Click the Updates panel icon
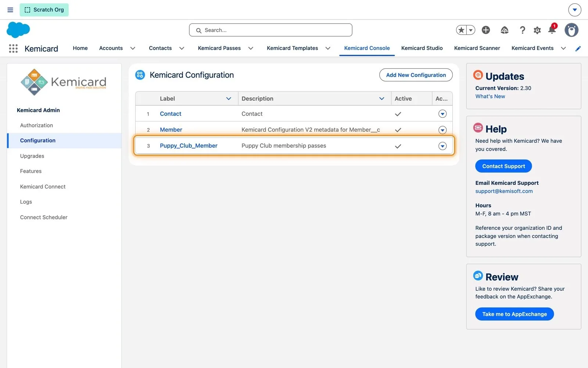The image size is (588, 368). [478, 75]
